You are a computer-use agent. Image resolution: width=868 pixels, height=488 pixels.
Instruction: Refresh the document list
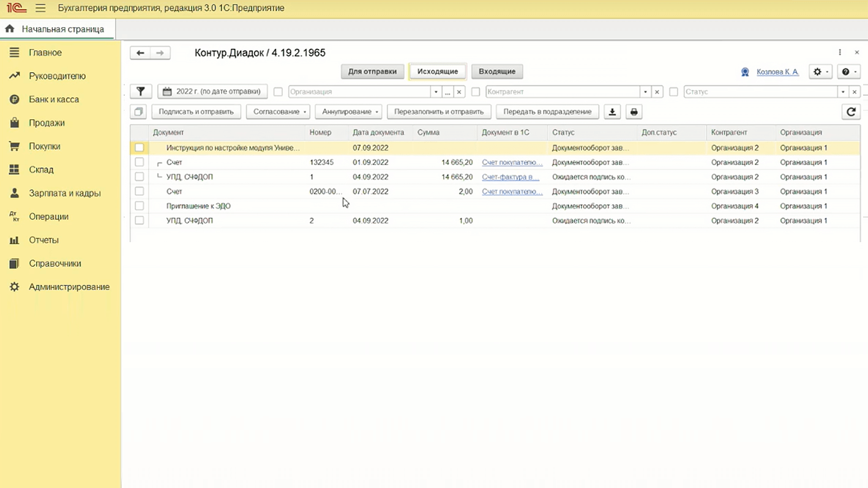tap(850, 112)
